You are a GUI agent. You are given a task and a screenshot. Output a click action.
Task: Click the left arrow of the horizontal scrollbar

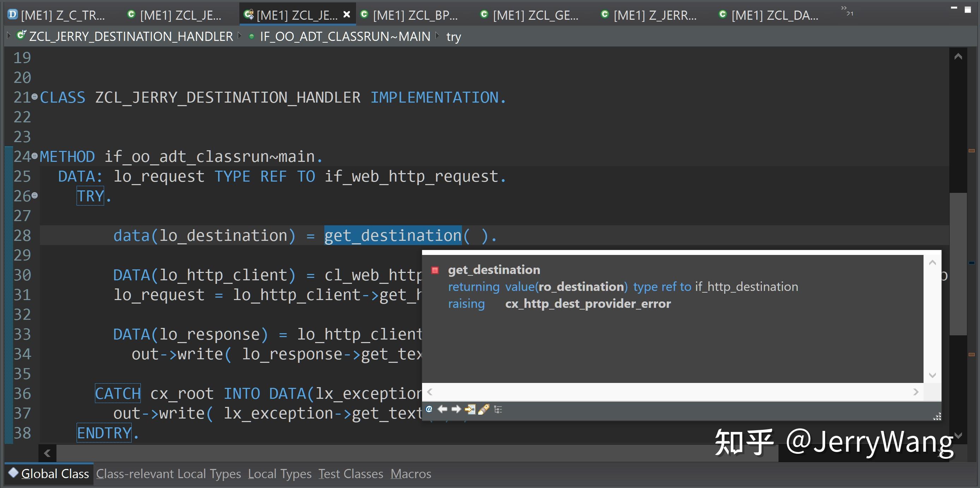47,453
